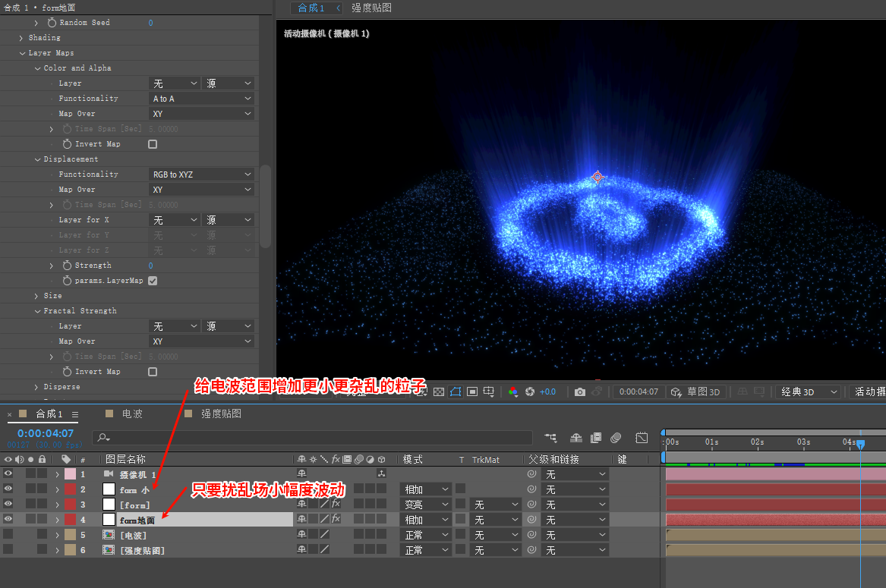The height and width of the screenshot is (588, 886).
Task: Expand the Shading property group
Action: point(21,38)
